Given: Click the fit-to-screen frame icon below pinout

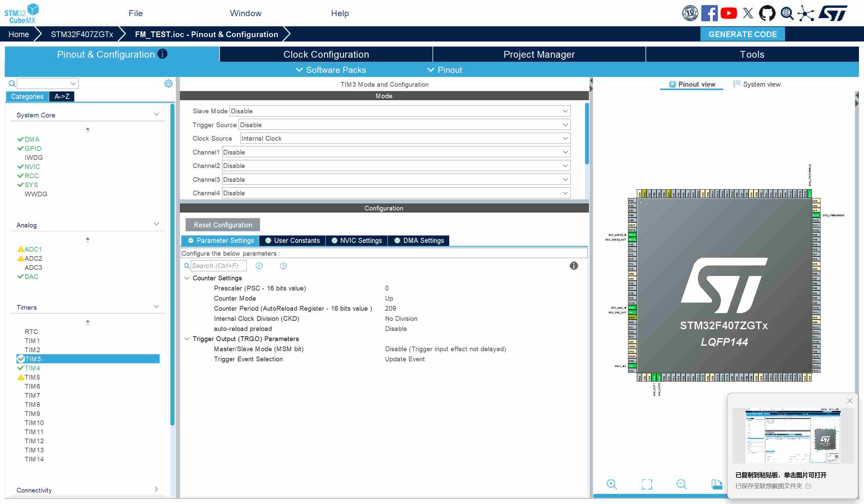Looking at the screenshot, I should [x=647, y=484].
